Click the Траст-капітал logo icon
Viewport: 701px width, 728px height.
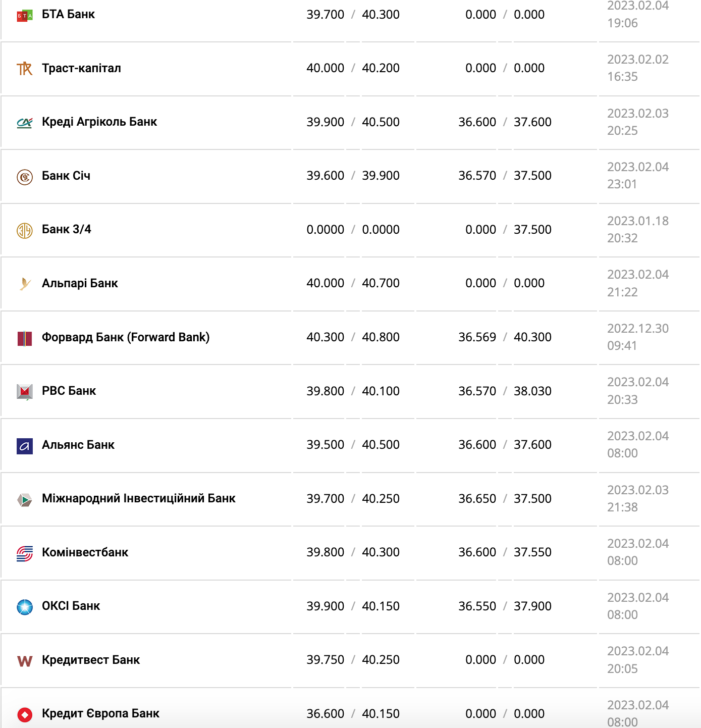tap(24, 69)
